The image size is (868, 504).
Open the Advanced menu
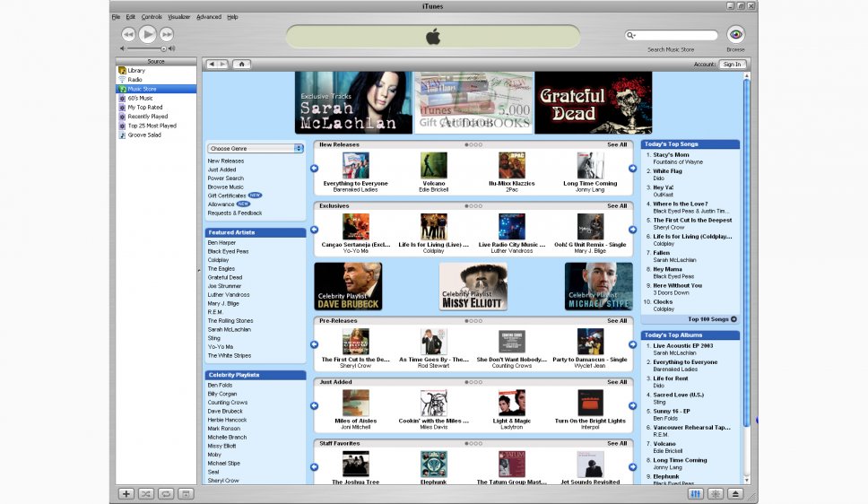pos(208,17)
